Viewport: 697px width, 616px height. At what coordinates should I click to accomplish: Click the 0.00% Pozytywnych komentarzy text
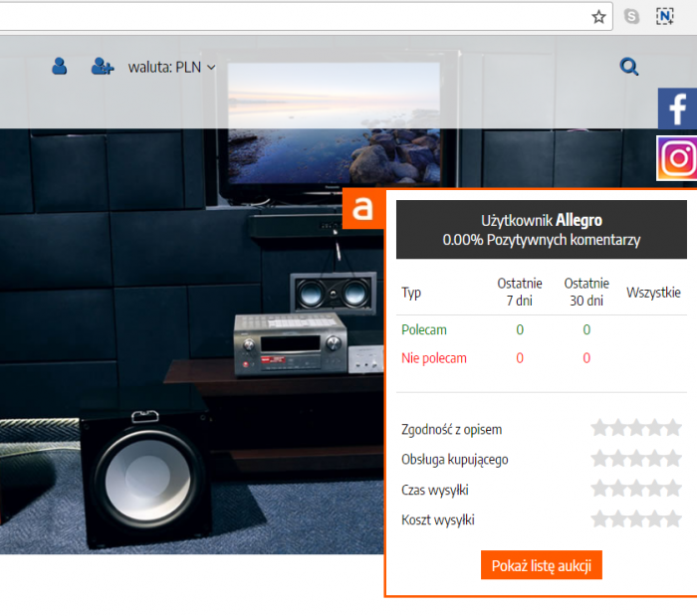[x=542, y=240]
